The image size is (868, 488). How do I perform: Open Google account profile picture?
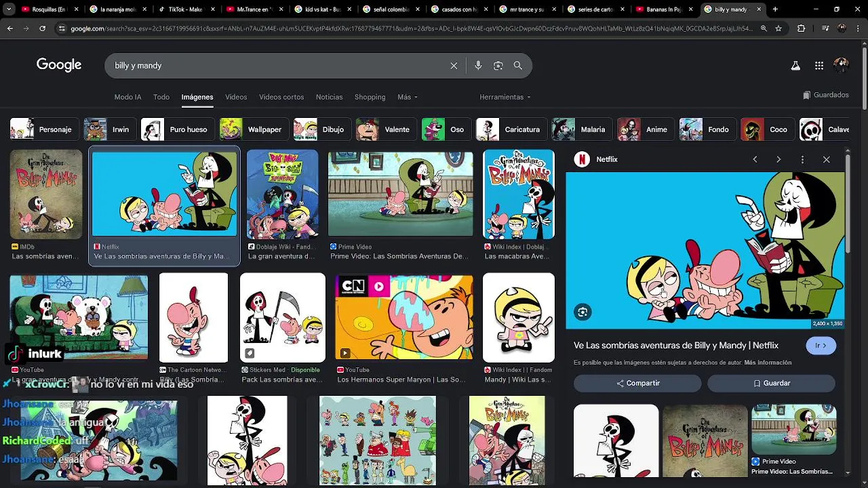[x=842, y=66]
